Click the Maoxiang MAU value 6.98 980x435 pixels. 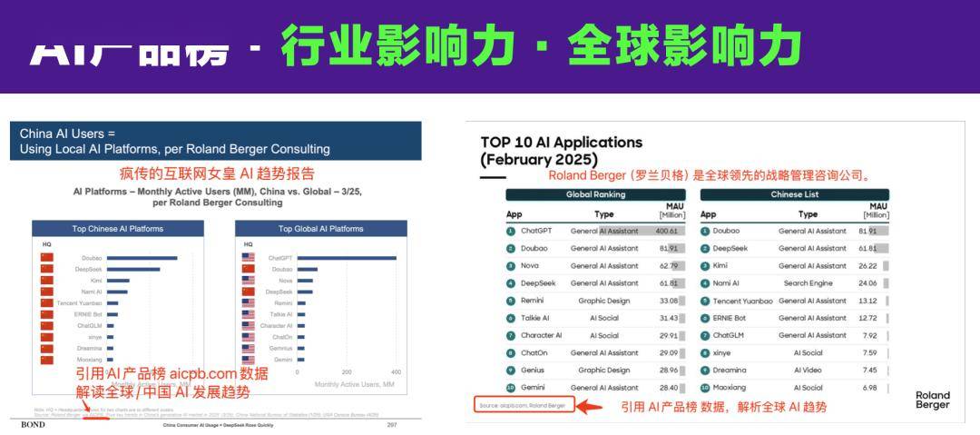[868, 388]
